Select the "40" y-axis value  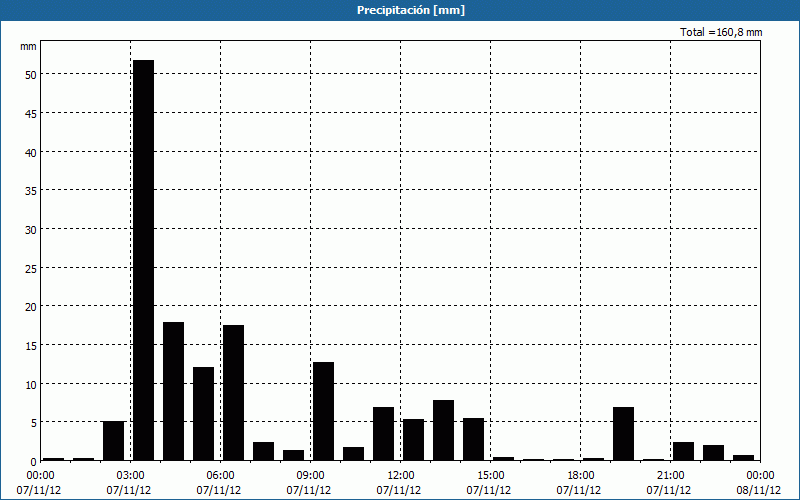point(31,153)
